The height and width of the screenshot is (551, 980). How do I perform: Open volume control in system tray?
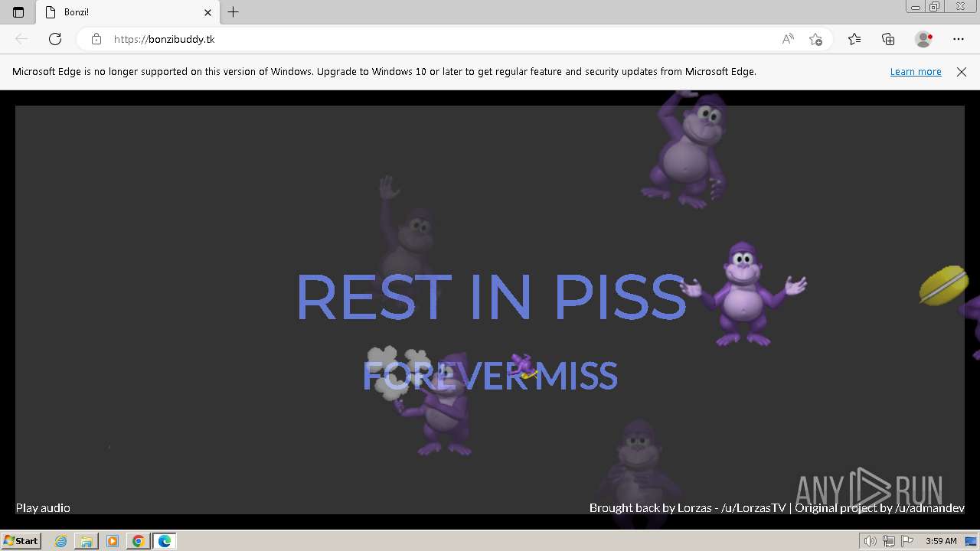[x=871, y=541]
